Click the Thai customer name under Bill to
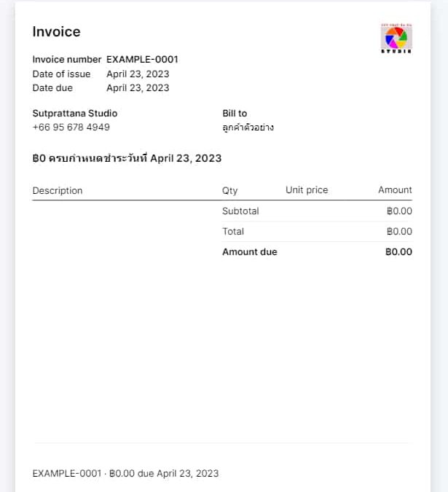Screen dimensions: 448x492 pos(248,127)
